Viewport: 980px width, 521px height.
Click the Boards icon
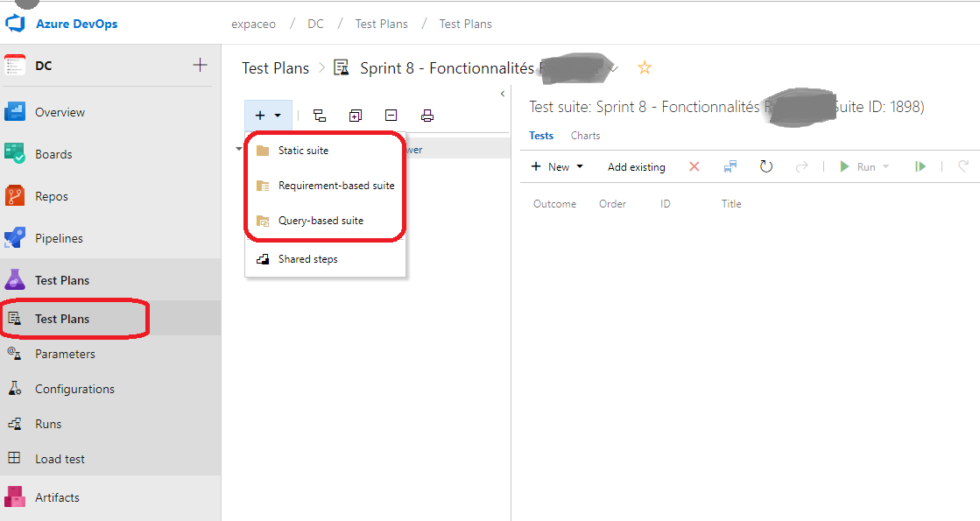(15, 154)
